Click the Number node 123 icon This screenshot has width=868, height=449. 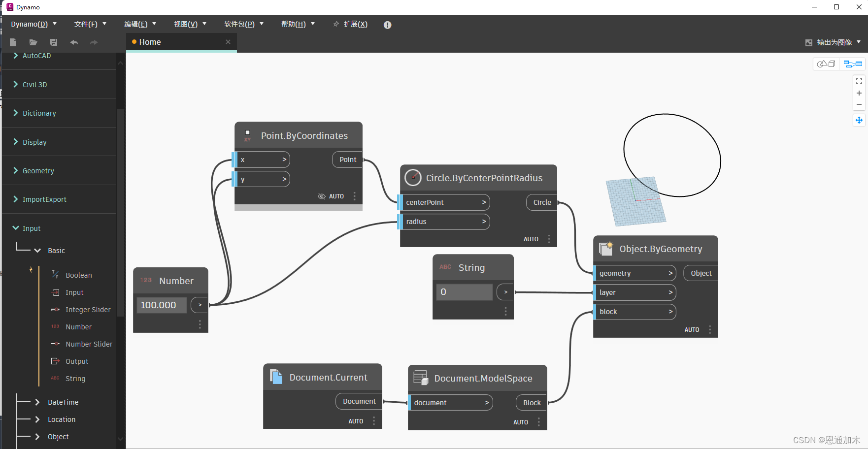[x=146, y=280]
